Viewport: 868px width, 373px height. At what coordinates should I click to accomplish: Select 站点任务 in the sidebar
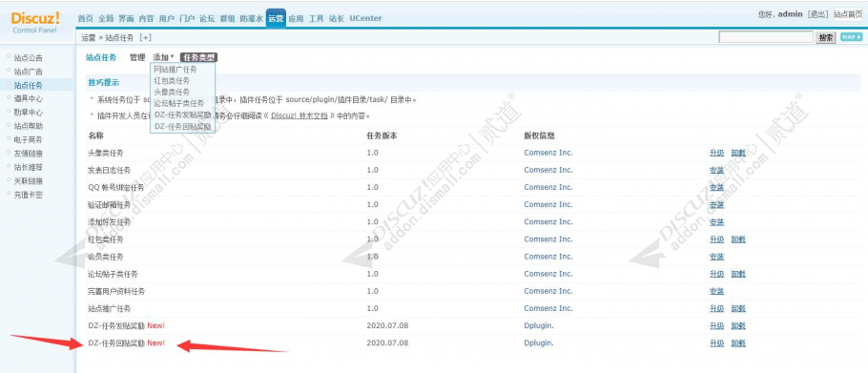point(29,85)
